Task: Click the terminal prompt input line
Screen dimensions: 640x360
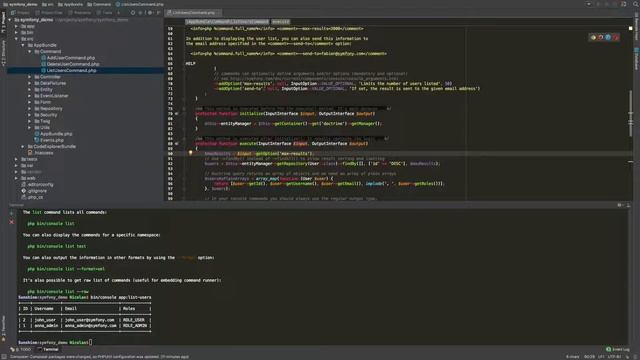Action: pos(55,342)
